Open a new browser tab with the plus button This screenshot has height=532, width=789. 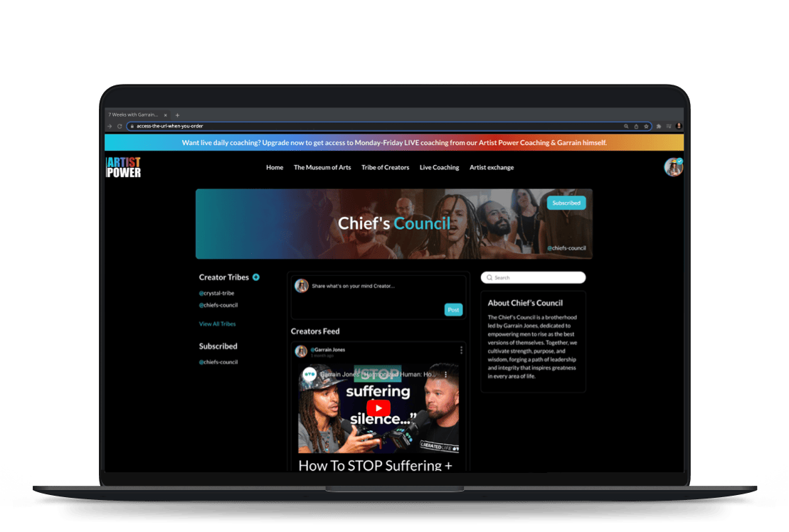177,115
